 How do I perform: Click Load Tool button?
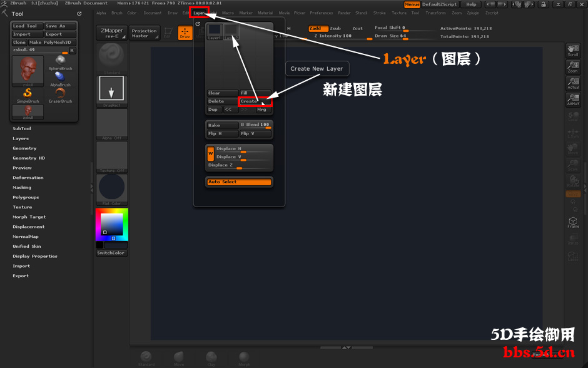pos(28,26)
